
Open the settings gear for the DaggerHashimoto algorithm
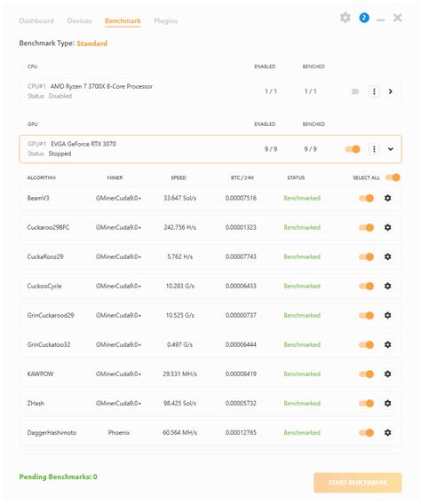(x=388, y=433)
